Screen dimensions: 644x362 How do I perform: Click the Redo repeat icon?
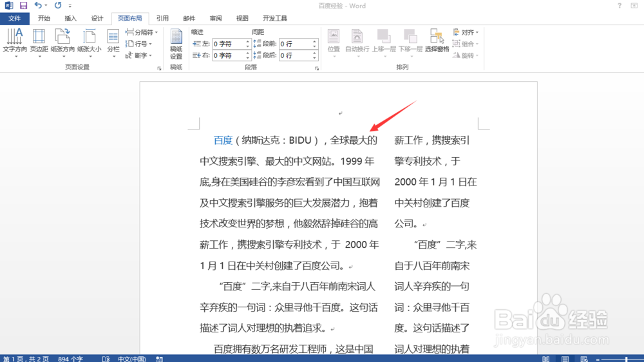coord(58,5)
